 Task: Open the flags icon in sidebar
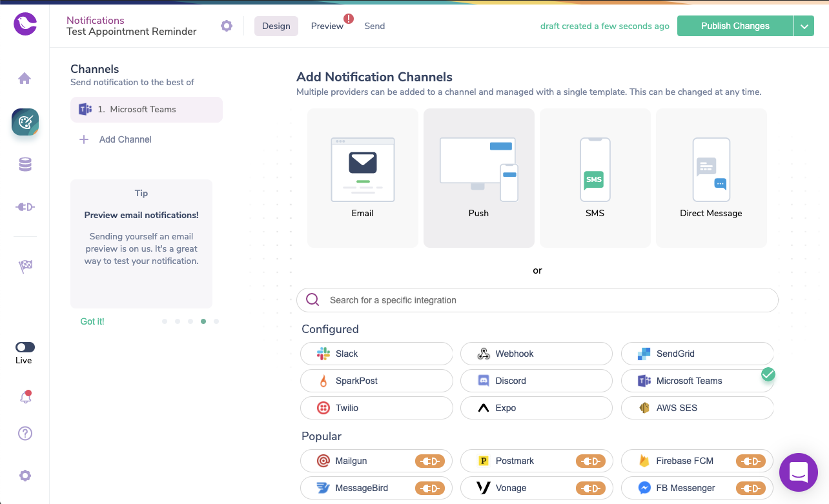[25, 267]
